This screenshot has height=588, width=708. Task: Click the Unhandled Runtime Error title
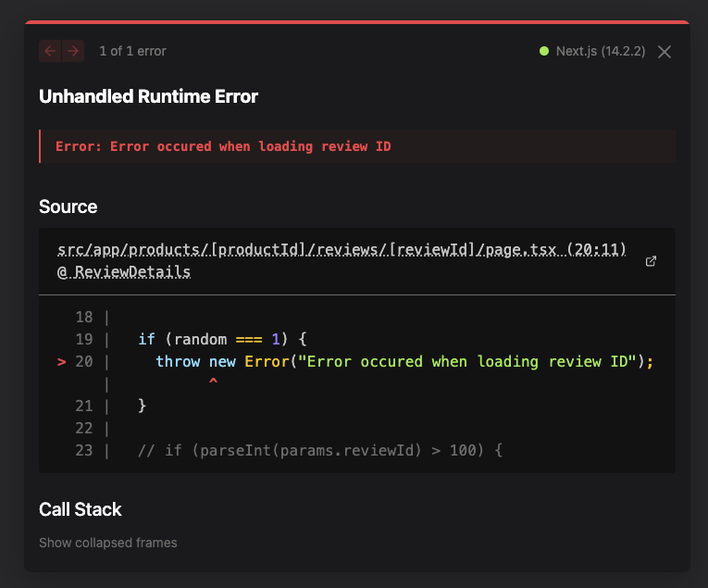pos(149,96)
